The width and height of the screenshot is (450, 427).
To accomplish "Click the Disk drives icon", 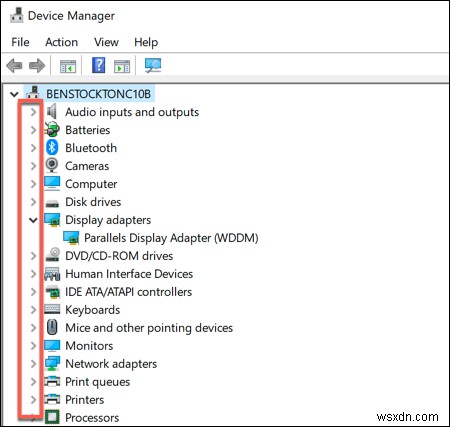I will pyautogui.click(x=52, y=203).
